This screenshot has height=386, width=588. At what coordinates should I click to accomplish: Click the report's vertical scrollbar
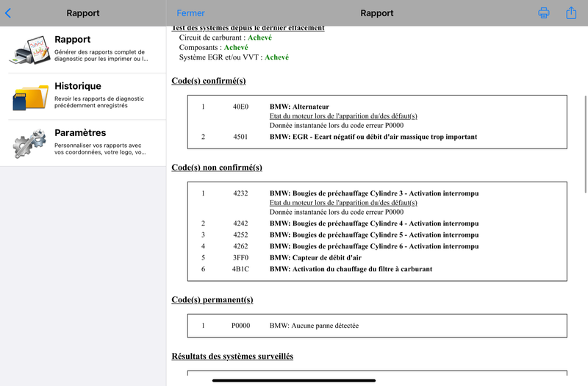coord(586,144)
